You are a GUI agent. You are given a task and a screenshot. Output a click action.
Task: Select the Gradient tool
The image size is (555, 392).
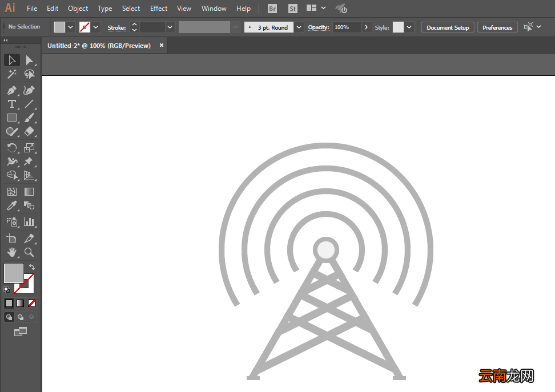coord(29,192)
